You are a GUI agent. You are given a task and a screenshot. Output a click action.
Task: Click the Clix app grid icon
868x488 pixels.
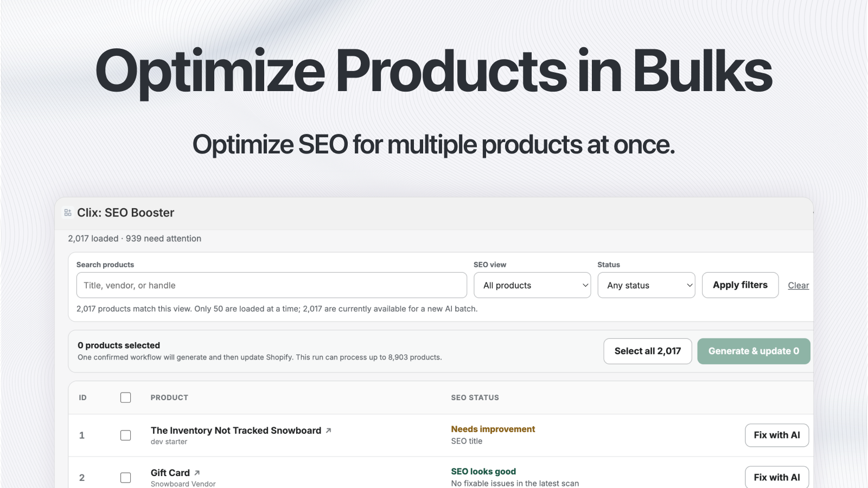pos(68,213)
